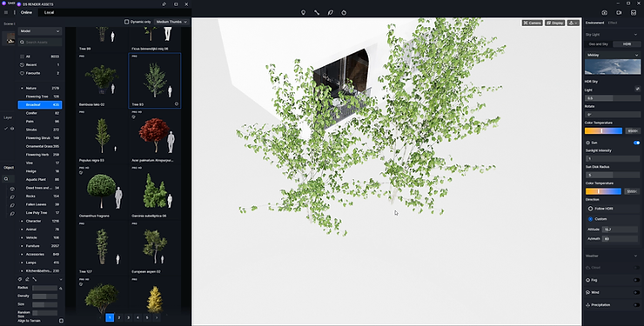Open the Medium Thumbs size dropdown
Screen dimensions: 644x326
pyautogui.click(x=171, y=22)
